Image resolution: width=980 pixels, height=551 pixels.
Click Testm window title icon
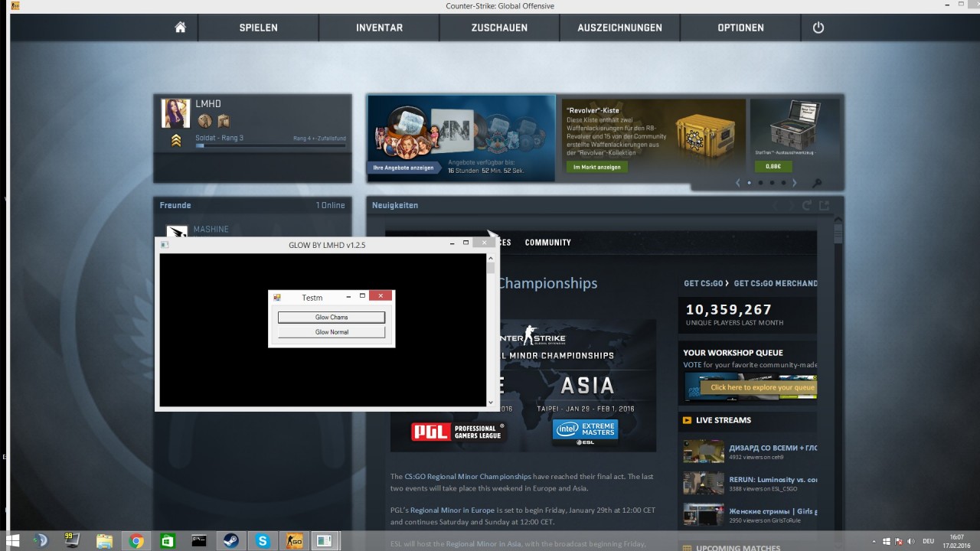(277, 297)
